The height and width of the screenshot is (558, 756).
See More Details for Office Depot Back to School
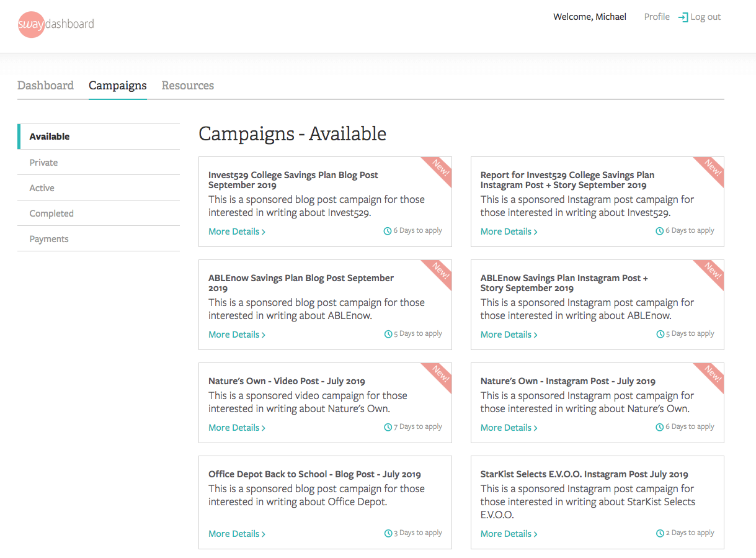(237, 534)
